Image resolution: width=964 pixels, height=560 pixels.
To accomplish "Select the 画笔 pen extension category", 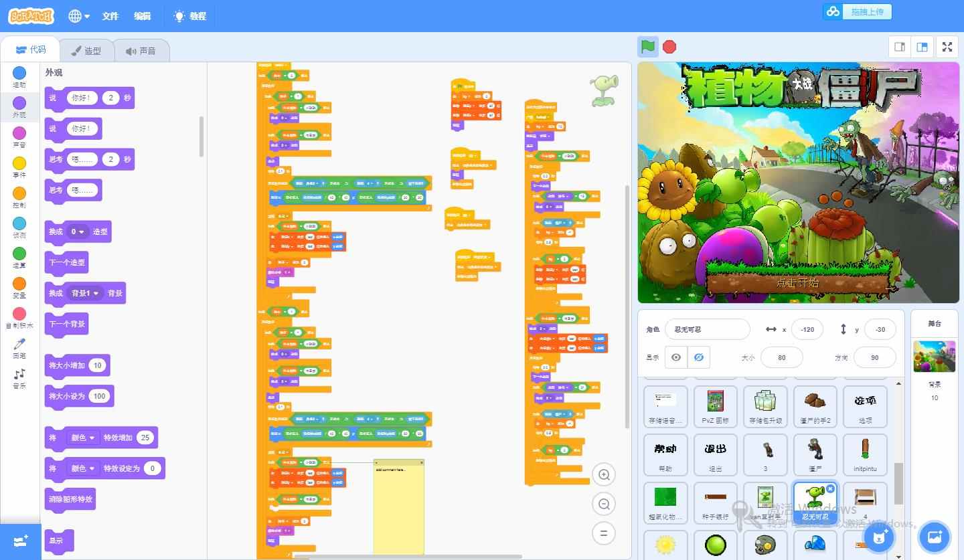I will (x=19, y=348).
